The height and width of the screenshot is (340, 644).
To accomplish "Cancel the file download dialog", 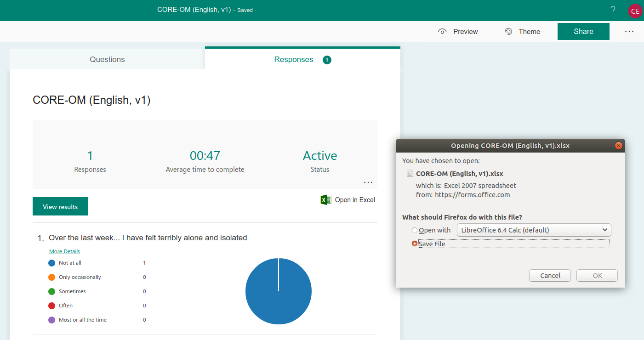I will 550,275.
